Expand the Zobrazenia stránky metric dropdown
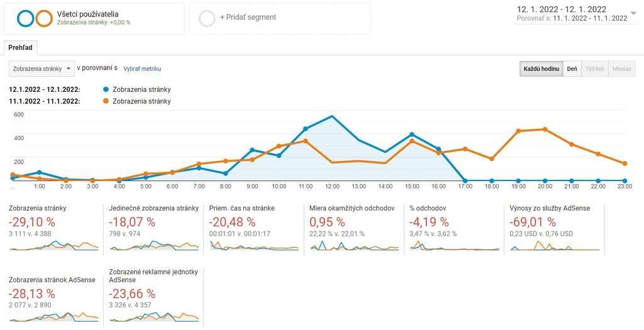This screenshot has height=330, width=644. coord(42,69)
